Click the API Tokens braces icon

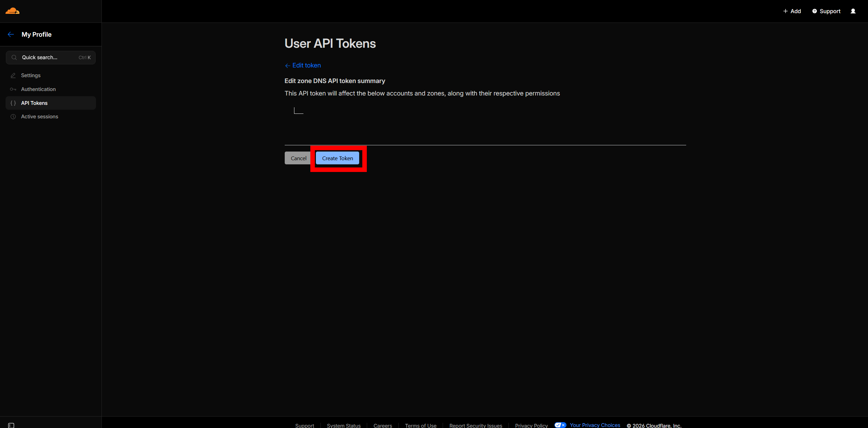[13, 103]
